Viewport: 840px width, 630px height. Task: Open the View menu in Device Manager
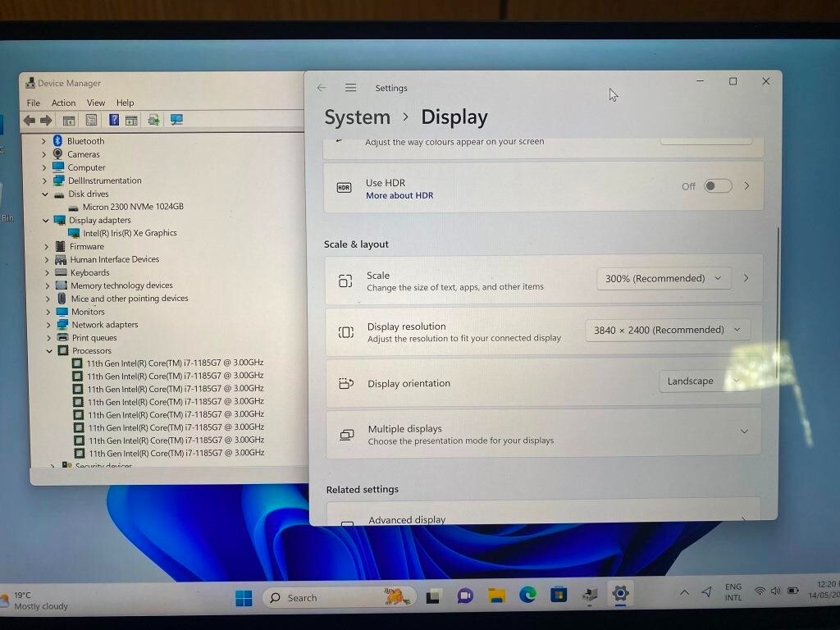pyautogui.click(x=96, y=103)
